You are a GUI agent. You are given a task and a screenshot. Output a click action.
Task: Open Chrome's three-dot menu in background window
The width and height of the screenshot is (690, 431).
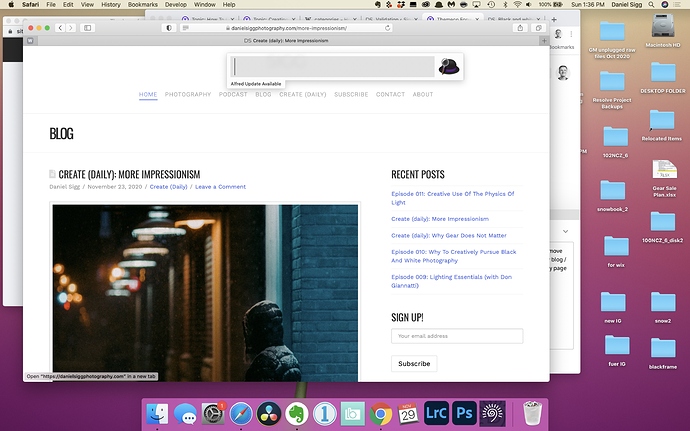571,34
